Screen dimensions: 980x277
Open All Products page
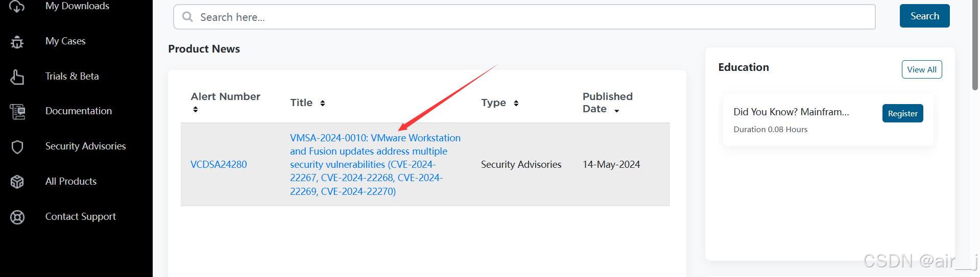(x=71, y=182)
